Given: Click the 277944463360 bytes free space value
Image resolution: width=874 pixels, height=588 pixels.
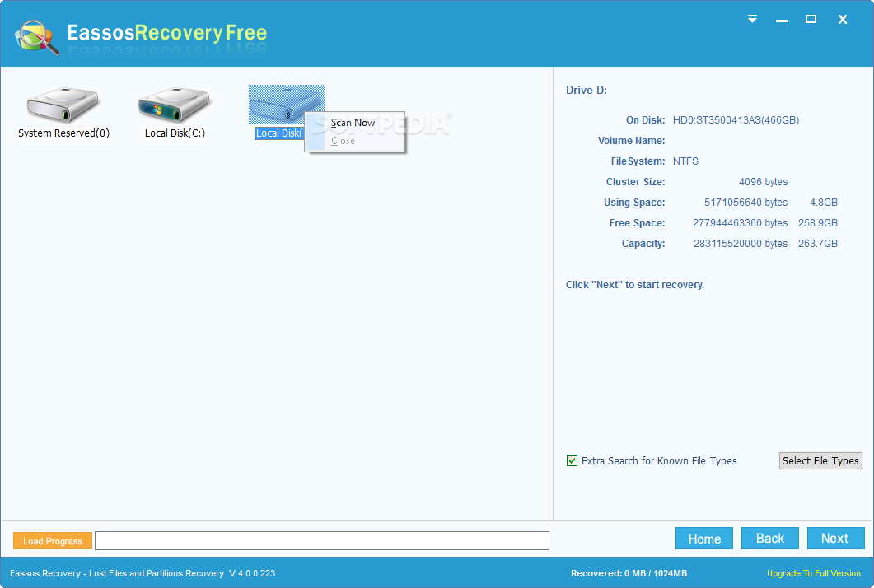Looking at the screenshot, I should point(741,223).
